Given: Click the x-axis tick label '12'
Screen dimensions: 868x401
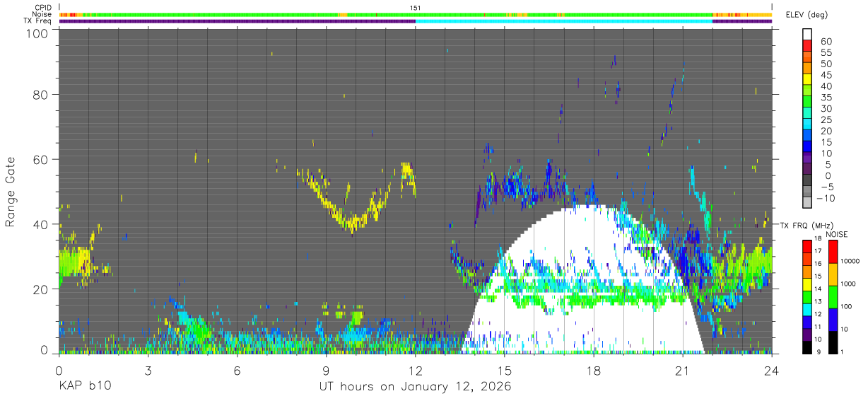Looking at the screenshot, I should [416, 371].
